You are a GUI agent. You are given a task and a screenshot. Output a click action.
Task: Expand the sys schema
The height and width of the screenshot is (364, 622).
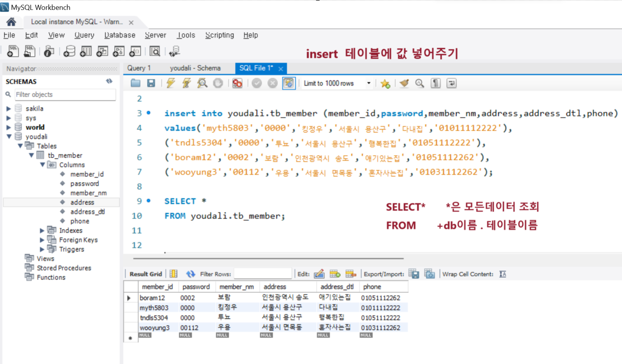[x=9, y=118]
